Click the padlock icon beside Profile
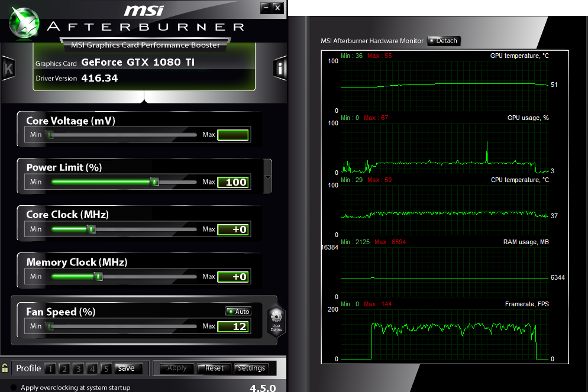 tap(5, 368)
